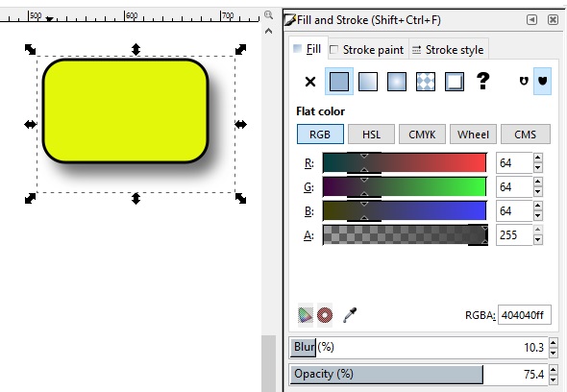
Task: Decrease the Blur percentage with down arrow
Action: pyautogui.click(x=554, y=353)
